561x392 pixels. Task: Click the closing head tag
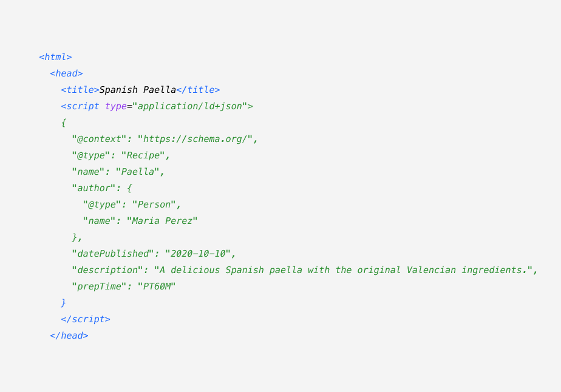[x=69, y=336]
